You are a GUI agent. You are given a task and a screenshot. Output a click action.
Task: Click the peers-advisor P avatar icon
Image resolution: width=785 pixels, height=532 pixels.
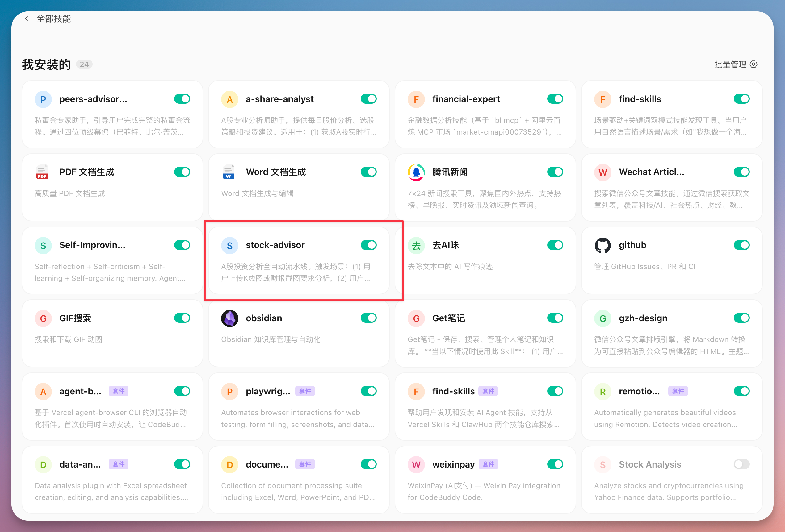click(x=43, y=99)
